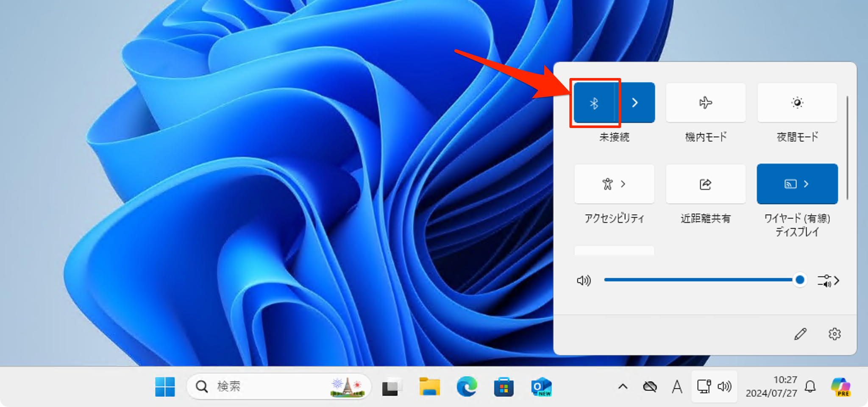
Task: Enable 機内モード (airplane mode)
Action: [705, 102]
